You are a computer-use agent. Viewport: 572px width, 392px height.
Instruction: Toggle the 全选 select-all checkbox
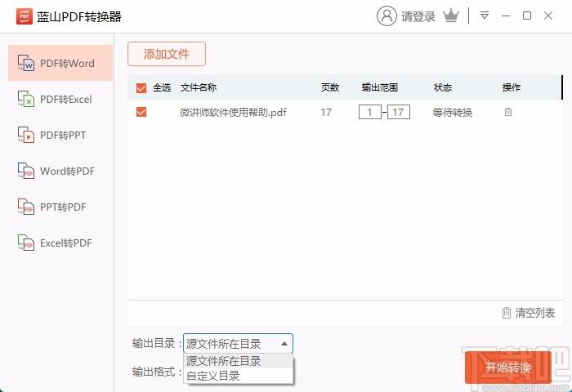coord(141,88)
